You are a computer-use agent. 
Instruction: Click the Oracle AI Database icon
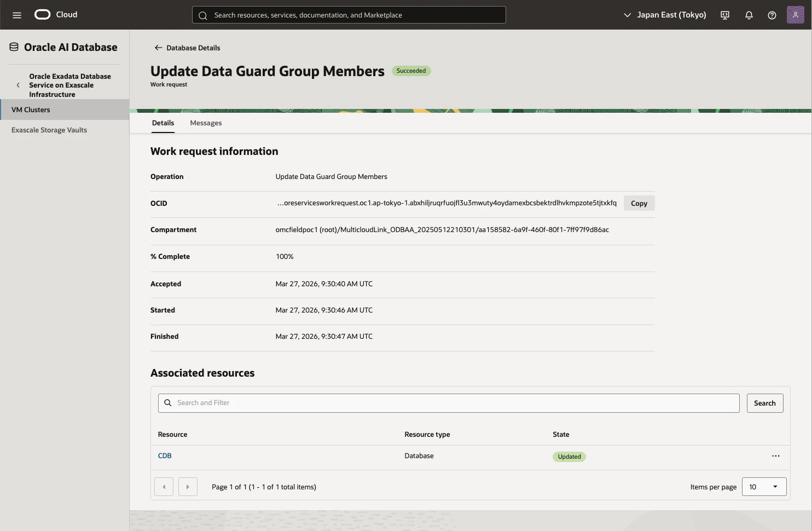[x=14, y=47]
